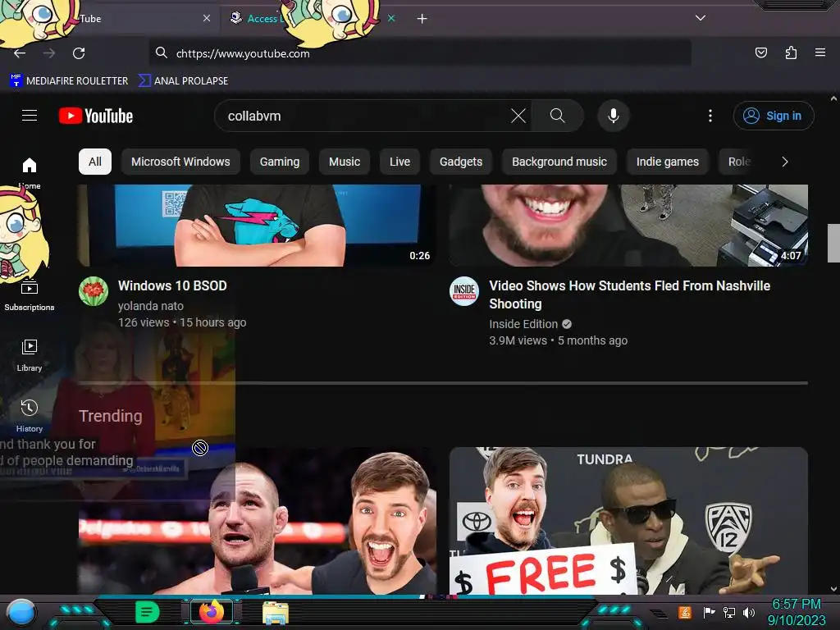Open the yolanda nato channel link
840x630 pixels.
point(151,306)
